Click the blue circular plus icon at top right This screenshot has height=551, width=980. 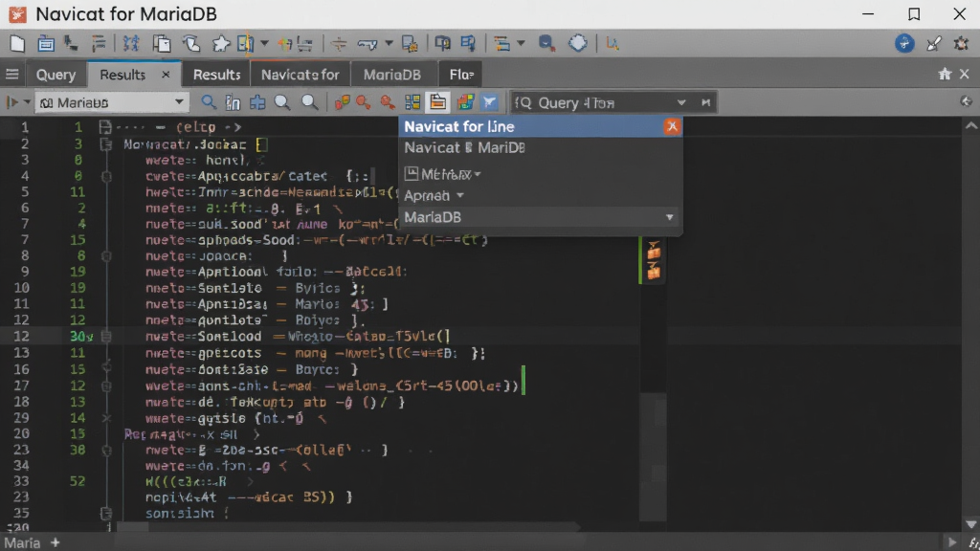pos(904,43)
